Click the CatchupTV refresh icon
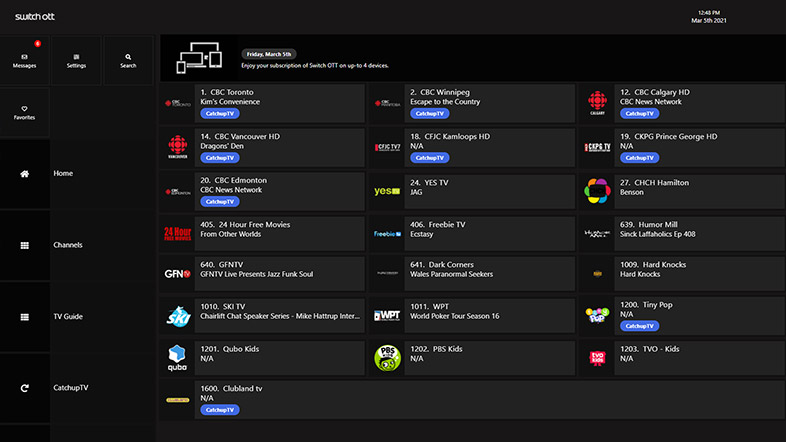Screen dimensions: 786x442 [24, 388]
